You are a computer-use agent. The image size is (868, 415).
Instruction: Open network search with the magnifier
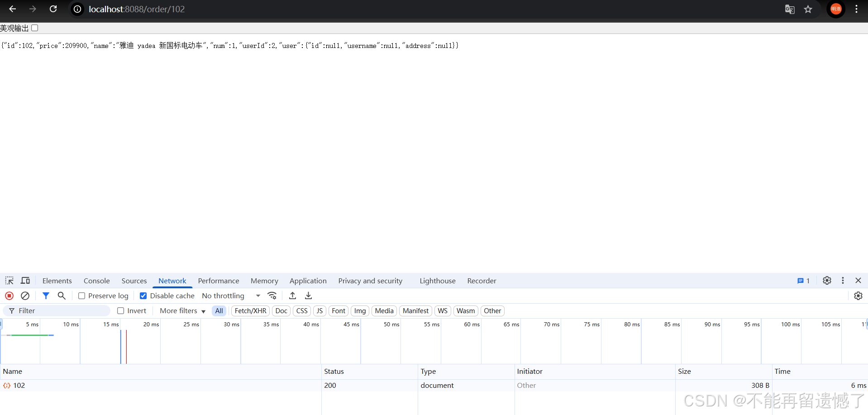(62, 296)
